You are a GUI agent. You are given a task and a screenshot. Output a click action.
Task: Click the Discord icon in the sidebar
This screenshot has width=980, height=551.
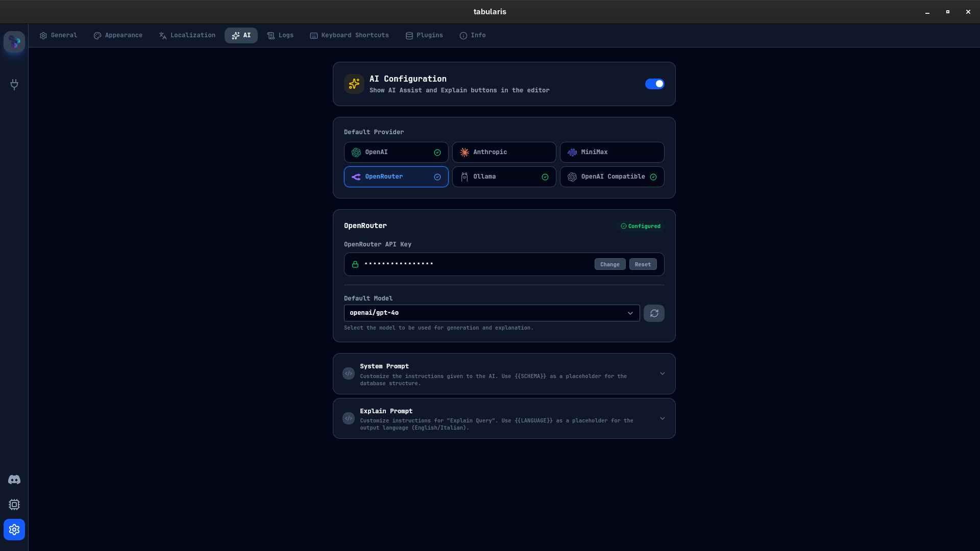[x=14, y=480]
